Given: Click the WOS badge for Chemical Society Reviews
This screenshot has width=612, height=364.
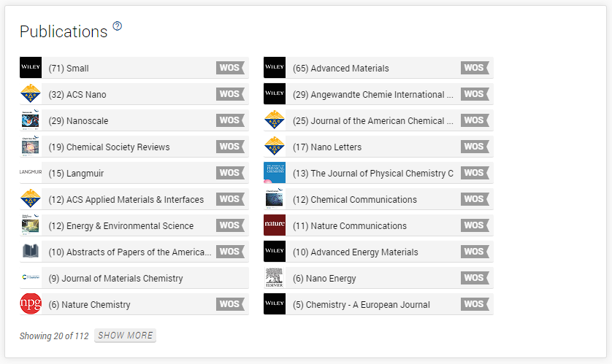Looking at the screenshot, I should [230, 147].
